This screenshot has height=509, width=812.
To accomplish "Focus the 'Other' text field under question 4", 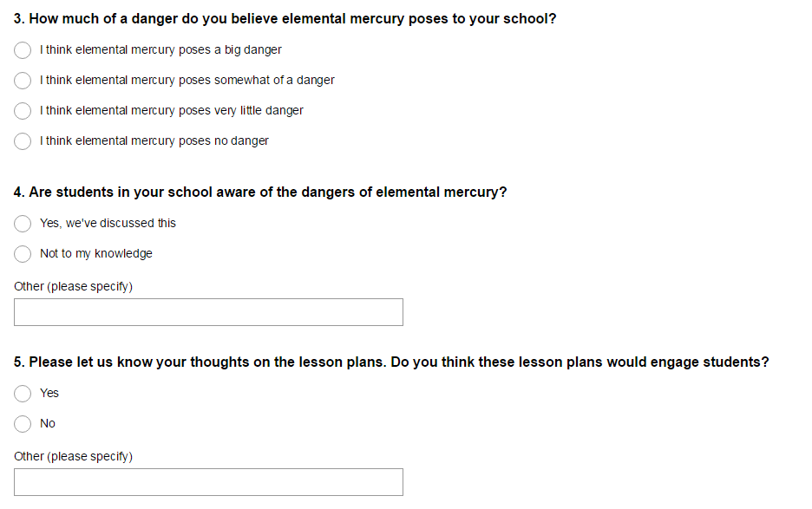I will tap(208, 312).
